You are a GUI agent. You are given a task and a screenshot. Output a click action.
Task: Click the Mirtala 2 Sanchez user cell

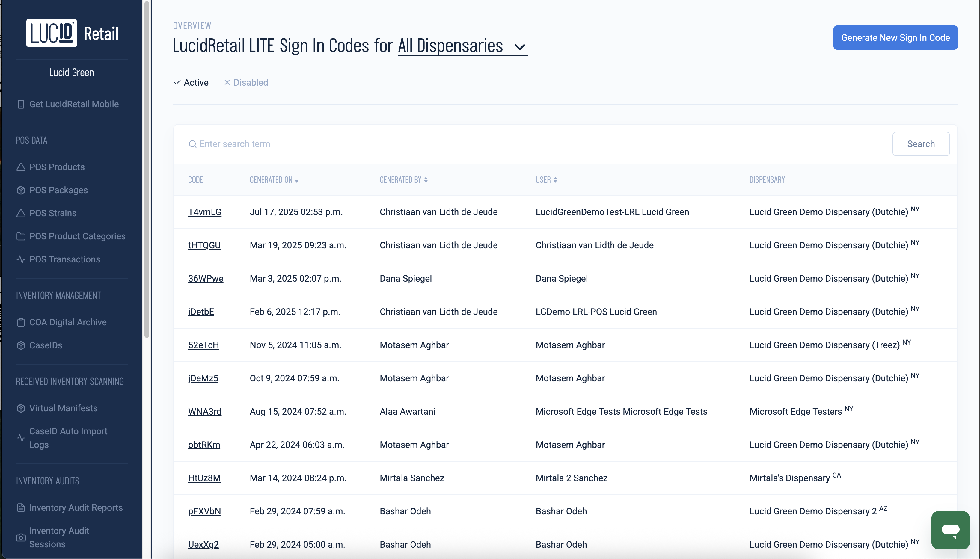tap(572, 478)
